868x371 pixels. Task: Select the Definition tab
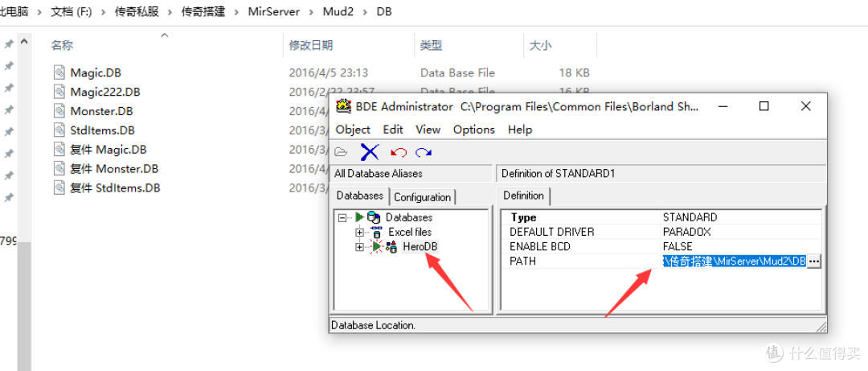coord(523,196)
